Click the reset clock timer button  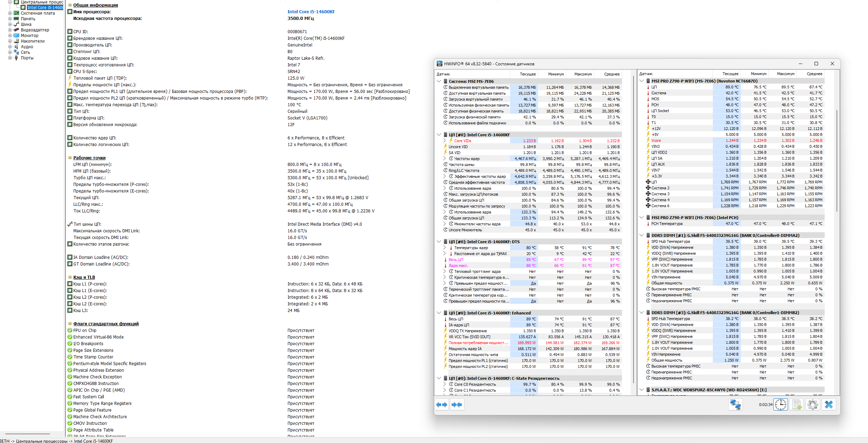(x=780, y=405)
